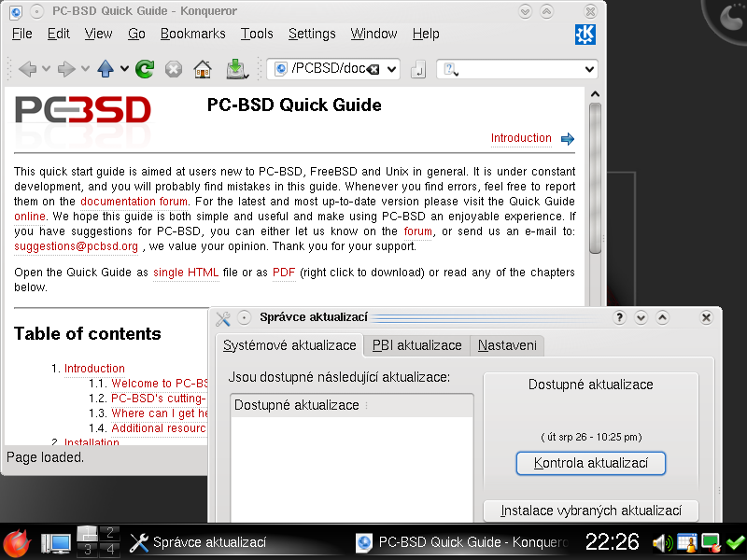The image size is (747, 560).
Task: Click the KDE logo in Konqueror menubar
Action: coord(585,35)
